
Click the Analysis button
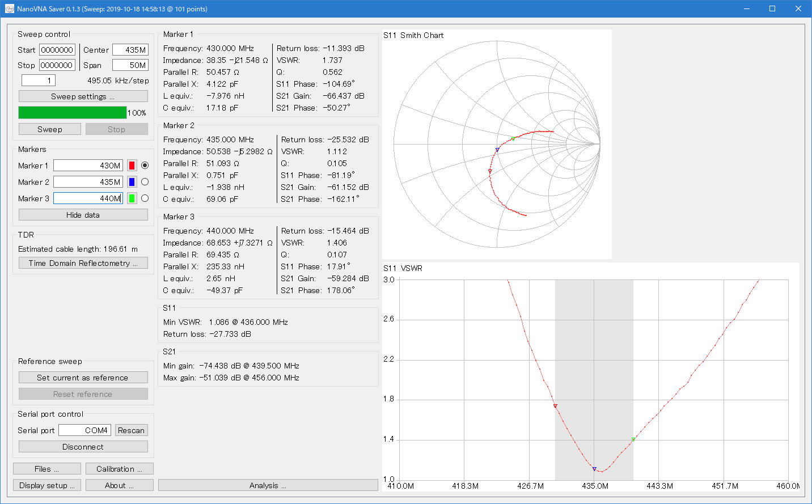click(x=268, y=485)
